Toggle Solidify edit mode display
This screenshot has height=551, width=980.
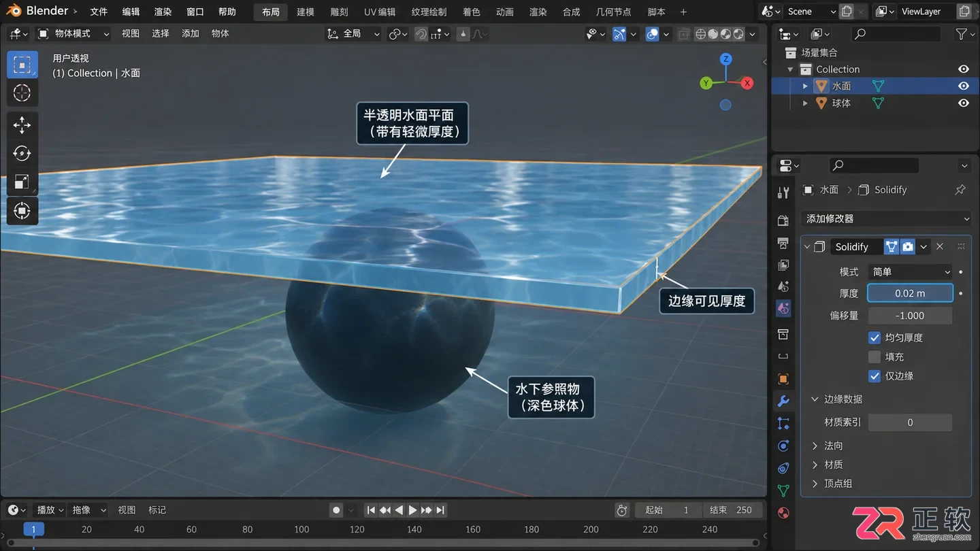pyautogui.click(x=892, y=247)
